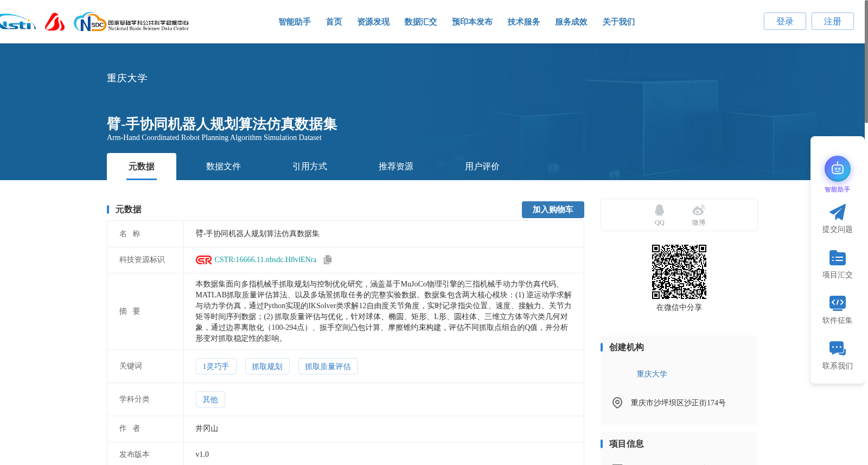Image resolution: width=868 pixels, height=465 pixels.
Task: Open the WeChat share QR code
Action: point(679,272)
